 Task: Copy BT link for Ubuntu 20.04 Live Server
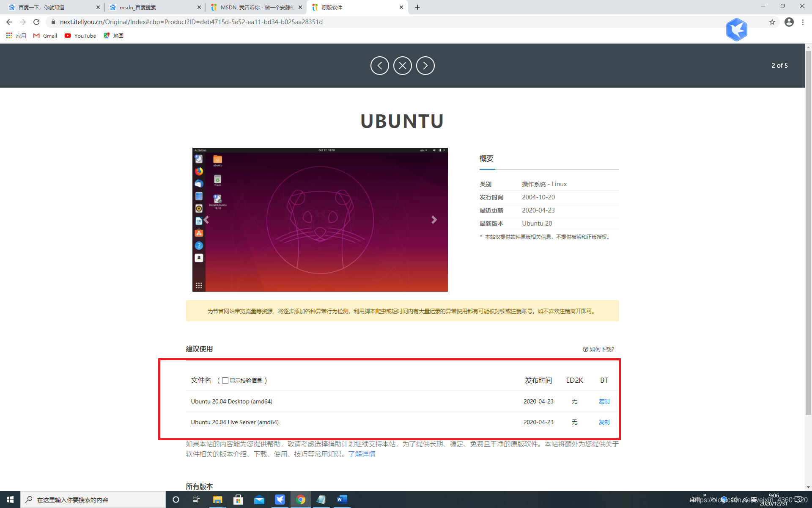pyautogui.click(x=604, y=422)
